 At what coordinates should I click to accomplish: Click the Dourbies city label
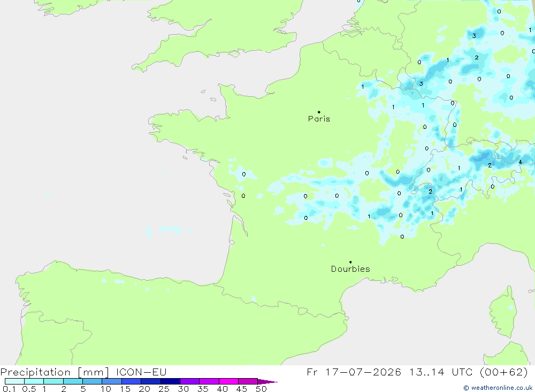[x=350, y=269]
